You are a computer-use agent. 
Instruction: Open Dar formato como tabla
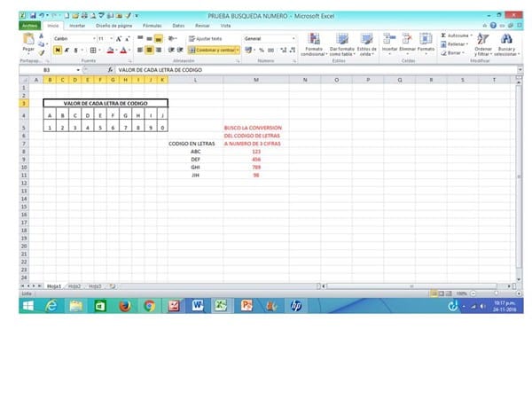coord(342,45)
